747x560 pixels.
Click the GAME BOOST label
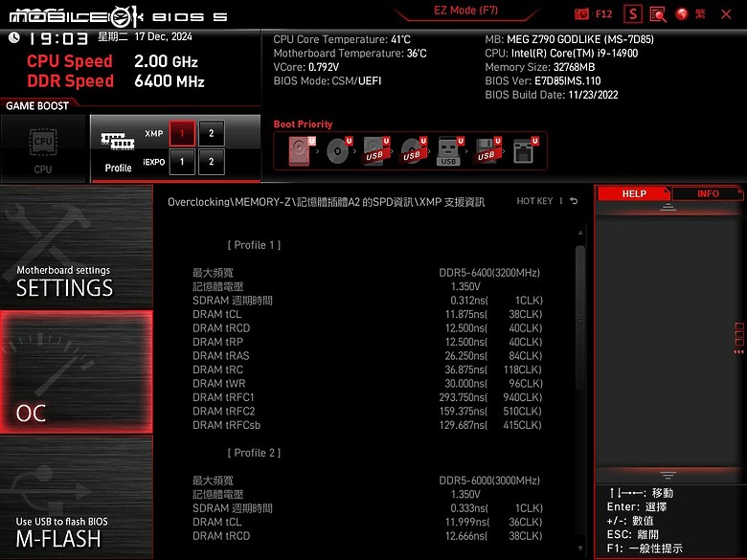tap(37, 106)
